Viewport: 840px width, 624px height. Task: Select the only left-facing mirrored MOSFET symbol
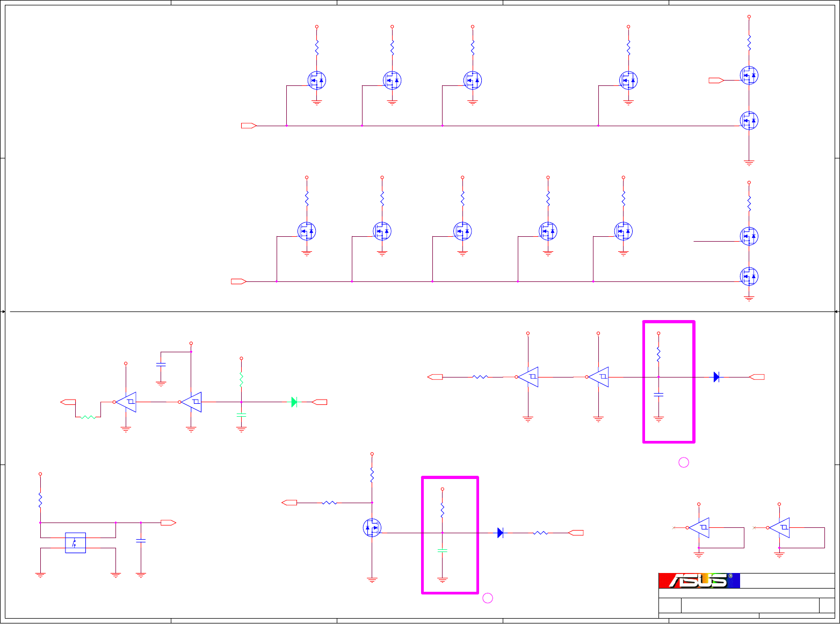point(372,527)
